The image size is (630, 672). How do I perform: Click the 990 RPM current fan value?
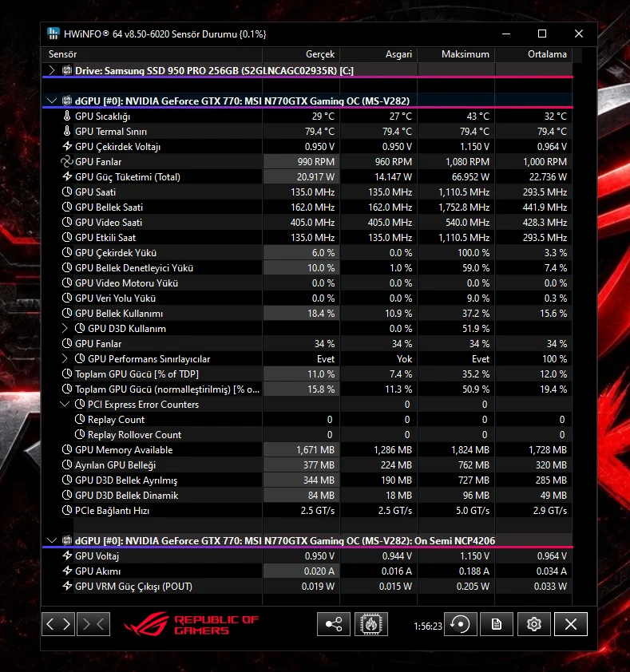[316, 161]
